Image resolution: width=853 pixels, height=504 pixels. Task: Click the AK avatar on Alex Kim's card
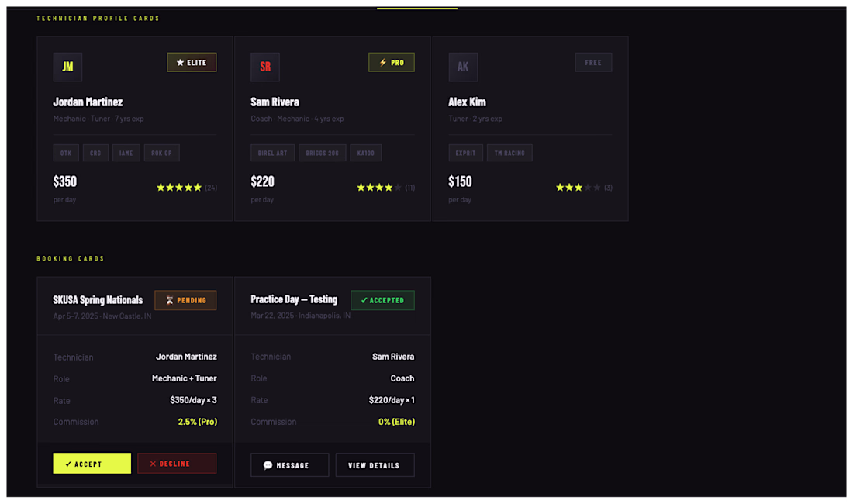point(463,67)
